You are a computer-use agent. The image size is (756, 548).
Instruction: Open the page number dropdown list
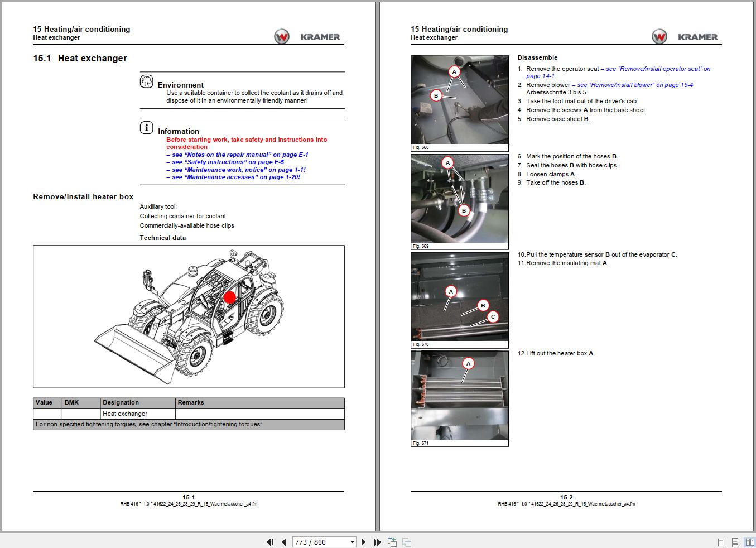coord(352,542)
